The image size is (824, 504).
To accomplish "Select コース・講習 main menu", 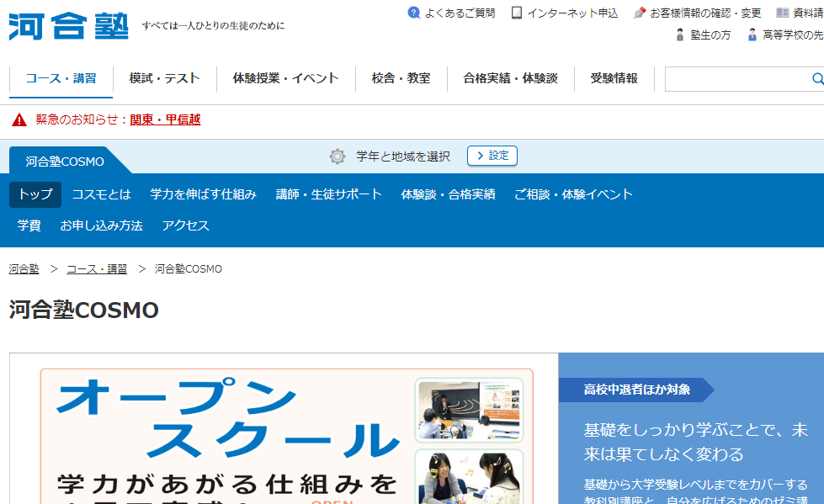I will click(61, 78).
